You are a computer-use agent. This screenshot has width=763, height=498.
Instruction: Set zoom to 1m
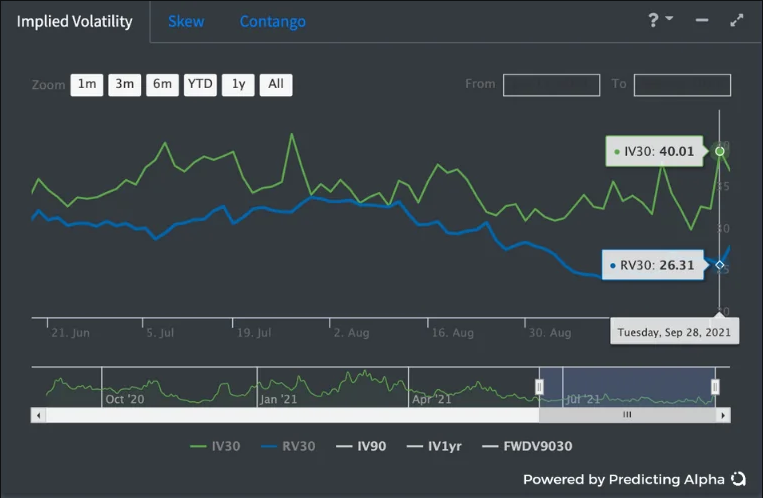(x=87, y=85)
